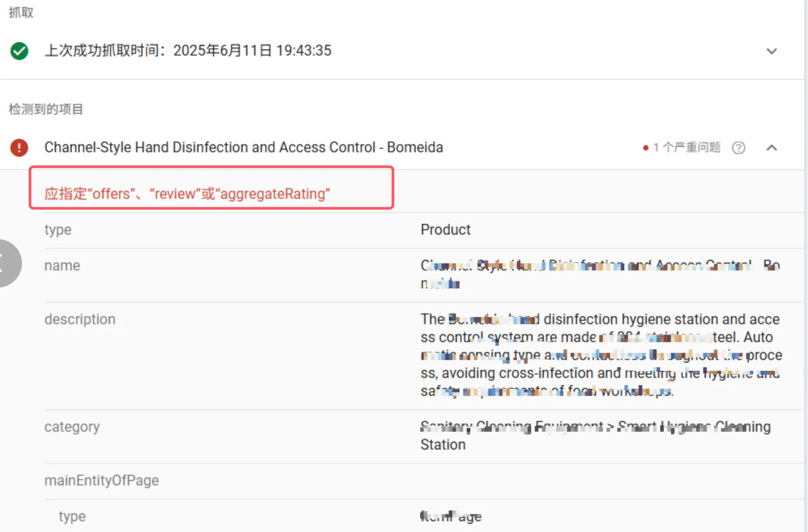The image size is (808, 532).
Task: Select the mainEntityOfPage property row
Action: (101, 481)
